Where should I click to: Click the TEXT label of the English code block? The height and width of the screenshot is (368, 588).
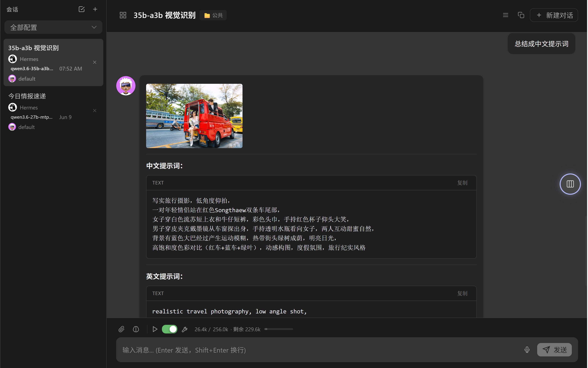tap(158, 293)
